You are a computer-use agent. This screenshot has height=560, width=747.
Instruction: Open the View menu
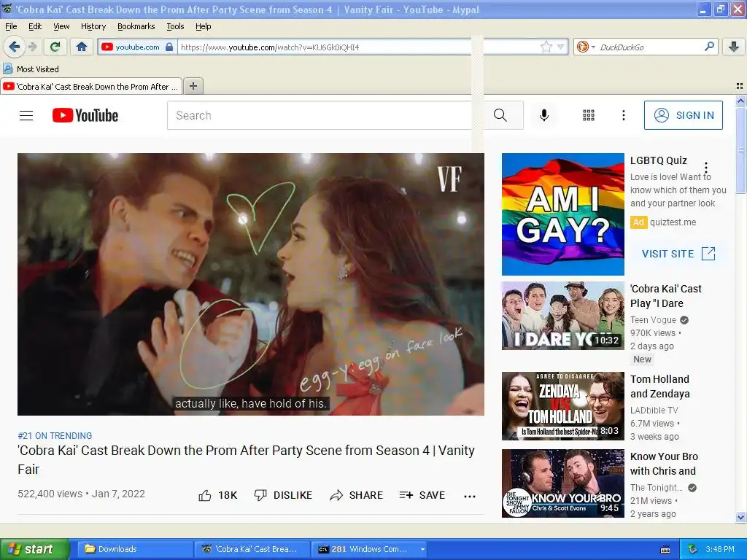pyautogui.click(x=61, y=26)
